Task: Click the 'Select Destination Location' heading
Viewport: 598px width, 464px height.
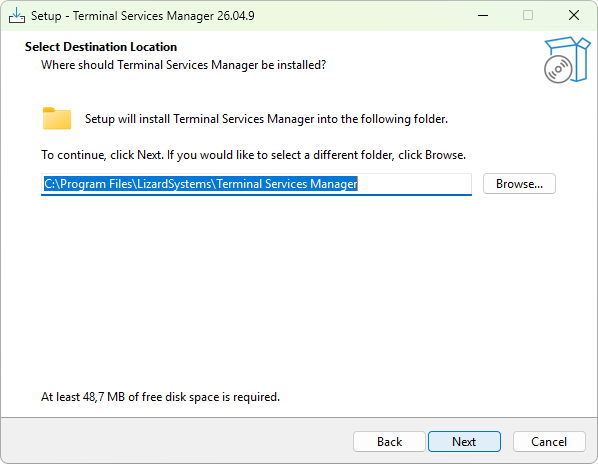Action: tap(101, 47)
